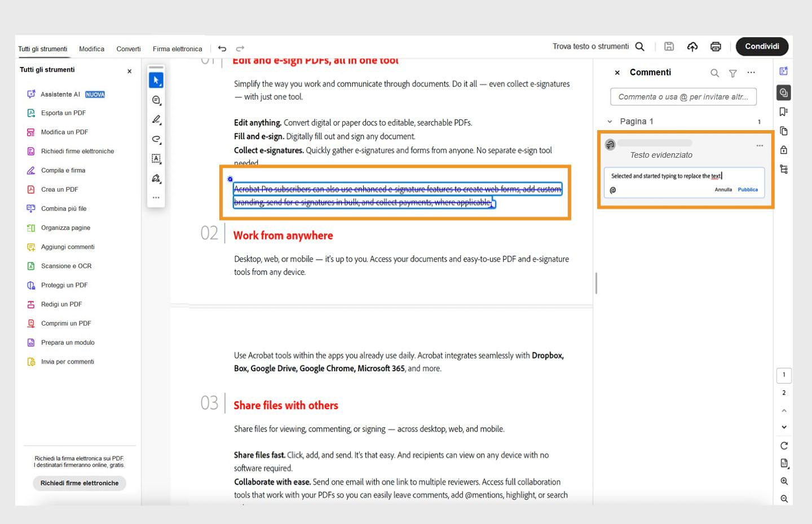
Task: Search within comments
Action: tap(714, 73)
